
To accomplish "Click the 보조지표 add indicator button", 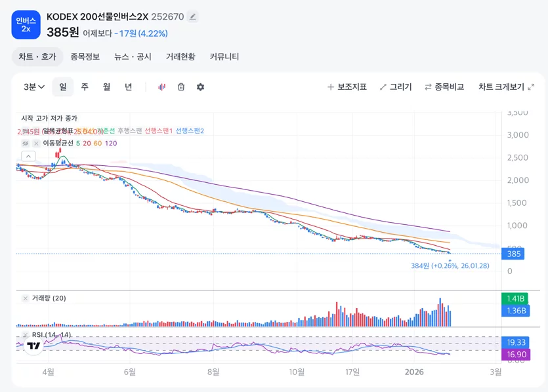I will (x=347, y=87).
